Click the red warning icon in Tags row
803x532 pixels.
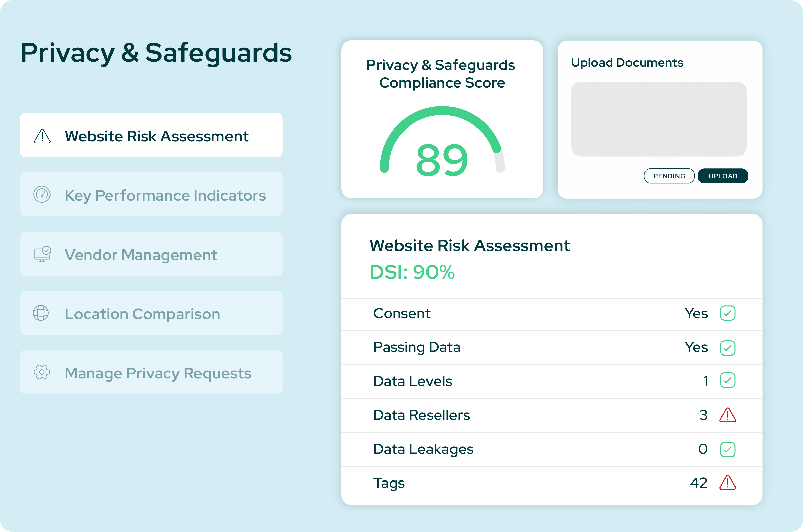pyautogui.click(x=728, y=483)
